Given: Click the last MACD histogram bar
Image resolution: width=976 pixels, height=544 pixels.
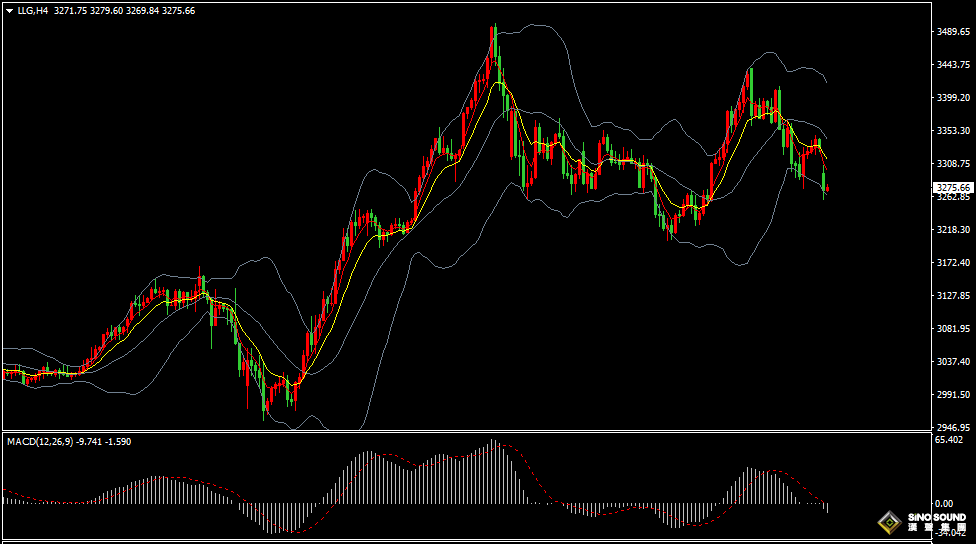Looking at the screenshot, I should tap(828, 507).
